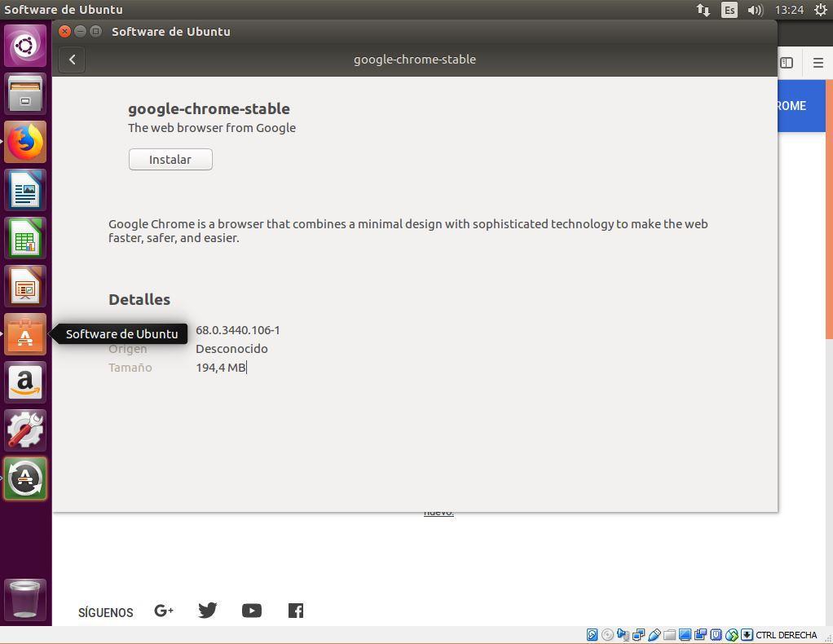This screenshot has height=644, width=833.
Task: Open Firefox from the launcher
Action: 25,141
